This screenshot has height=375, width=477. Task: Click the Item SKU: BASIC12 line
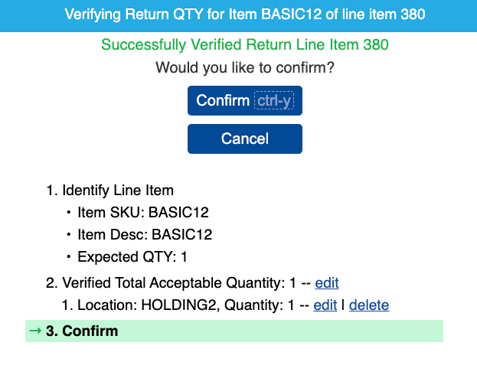(143, 212)
